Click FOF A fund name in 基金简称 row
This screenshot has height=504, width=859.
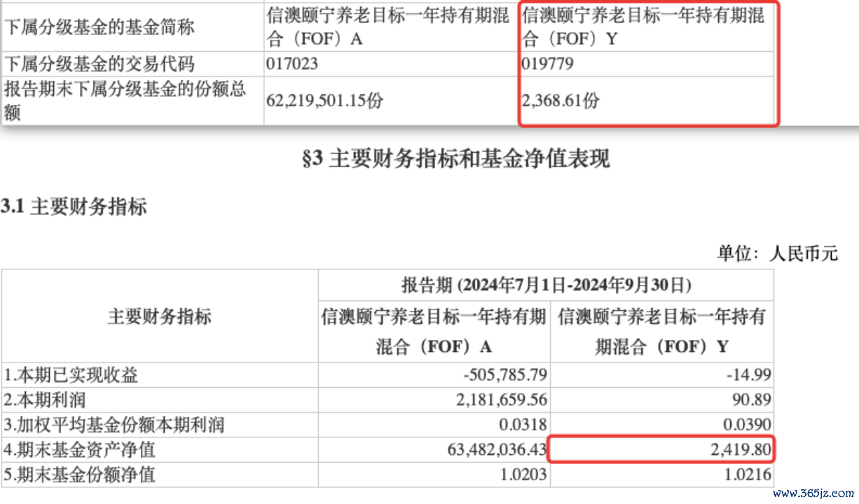[388, 27]
